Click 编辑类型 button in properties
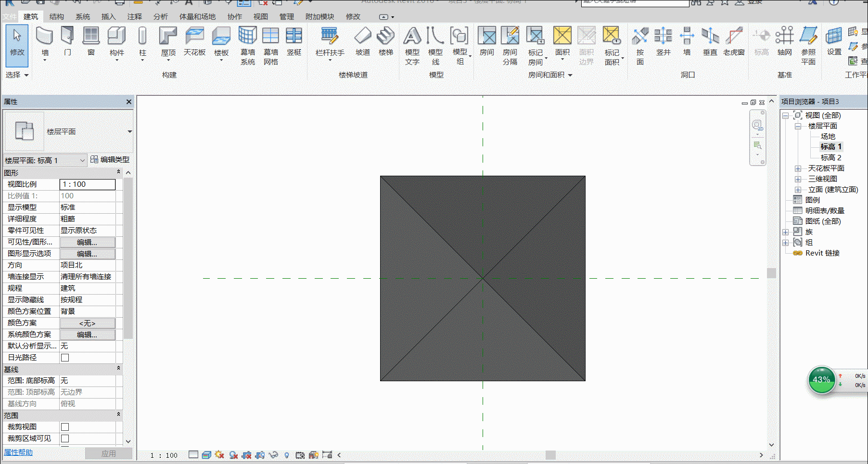The height and width of the screenshot is (464, 868). [x=110, y=160]
